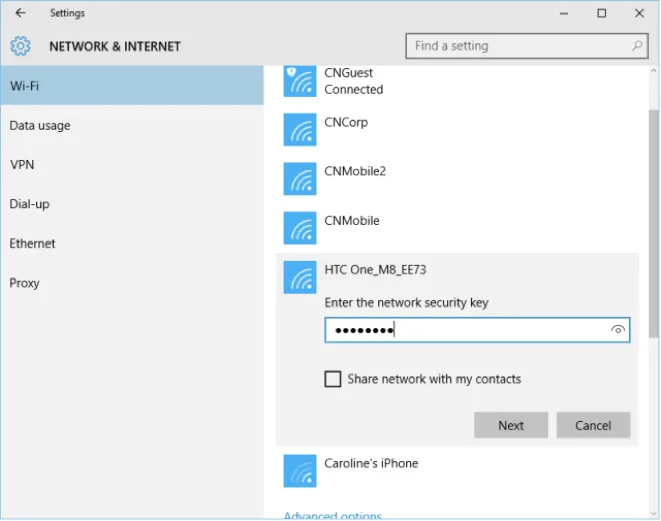This screenshot has height=521, width=661.
Task: Click the back arrow in Settings title bar
Action: pos(20,13)
